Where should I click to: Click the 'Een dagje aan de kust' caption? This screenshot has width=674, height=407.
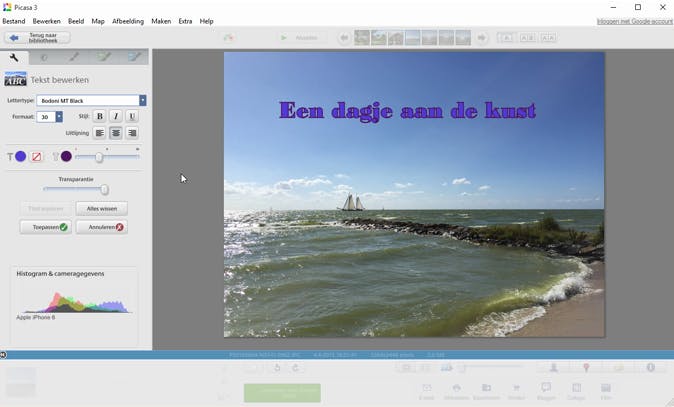(x=407, y=111)
